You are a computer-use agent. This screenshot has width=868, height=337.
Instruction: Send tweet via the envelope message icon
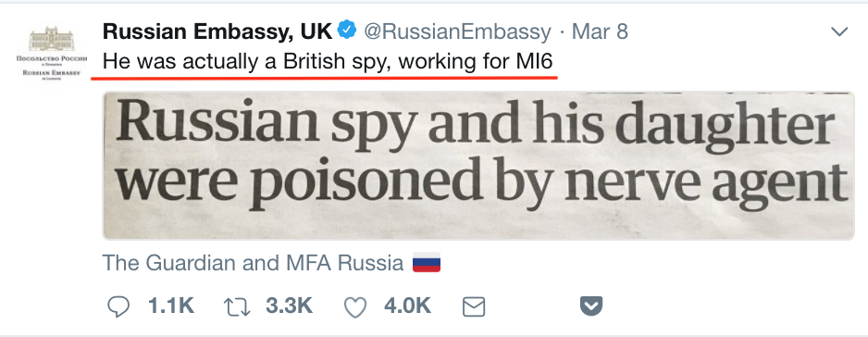(473, 306)
